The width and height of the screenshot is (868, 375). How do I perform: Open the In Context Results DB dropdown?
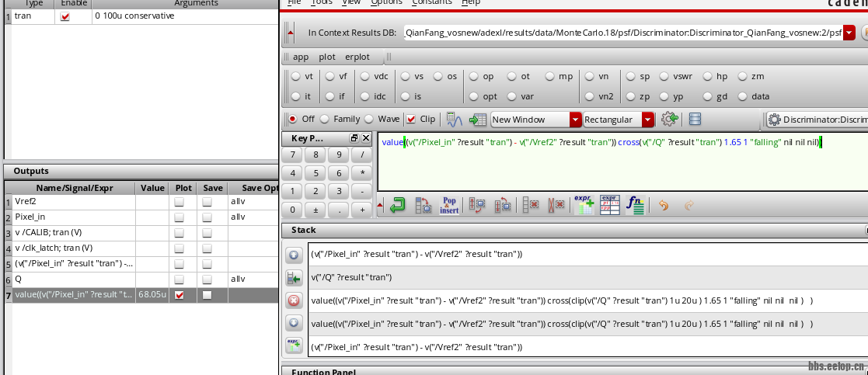pos(849,33)
